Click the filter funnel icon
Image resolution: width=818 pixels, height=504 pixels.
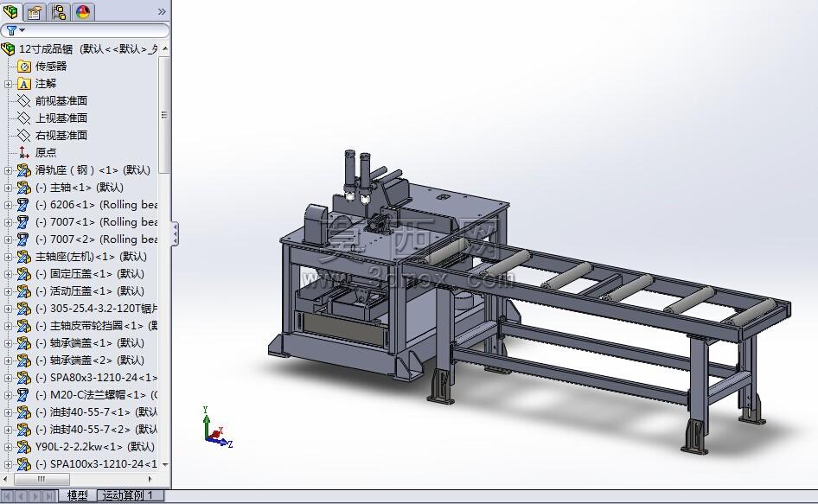[x=11, y=30]
